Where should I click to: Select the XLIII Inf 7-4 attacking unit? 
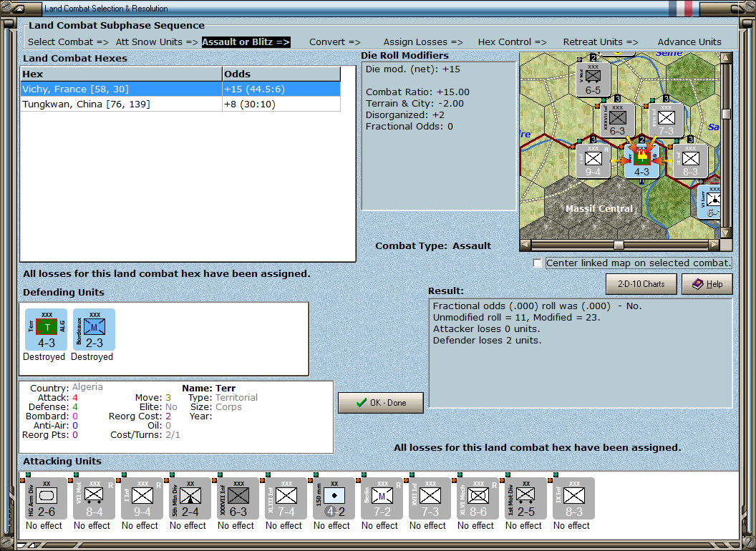pyautogui.click(x=286, y=498)
